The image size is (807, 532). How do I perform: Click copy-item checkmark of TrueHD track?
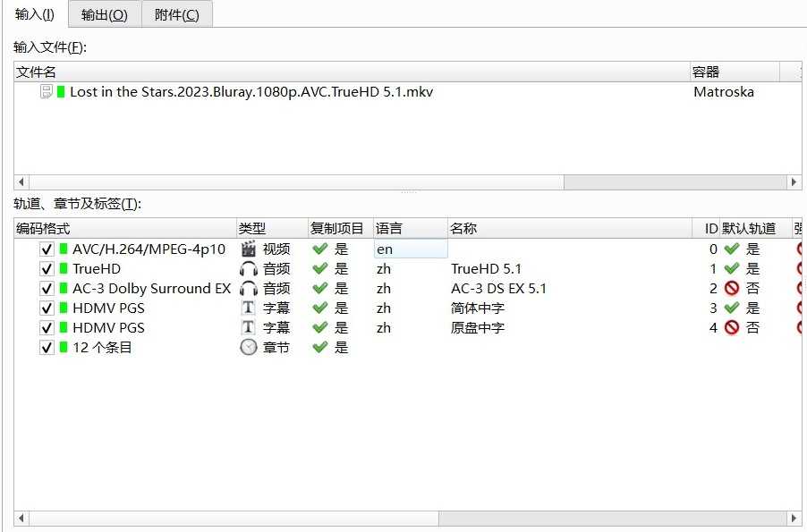pyautogui.click(x=319, y=268)
